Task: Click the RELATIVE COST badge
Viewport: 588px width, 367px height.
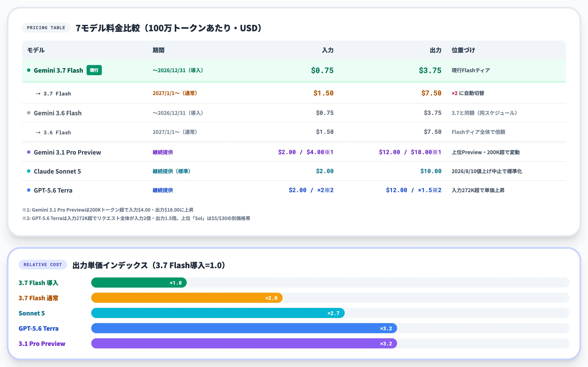Action: click(x=43, y=265)
